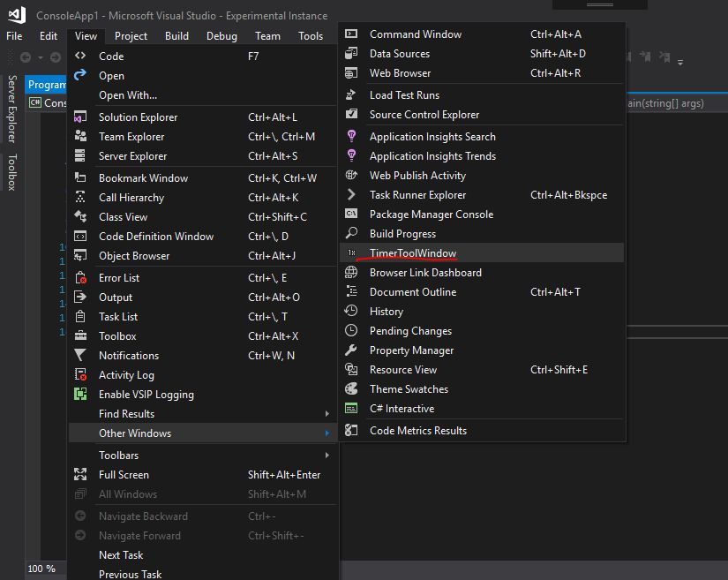Click the Command Window icon
This screenshot has width=728, height=580.
[x=351, y=34]
